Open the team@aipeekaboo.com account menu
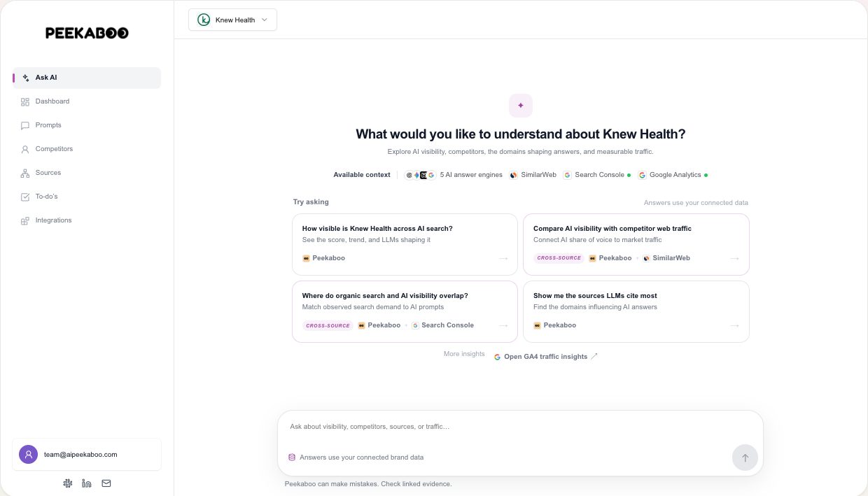868x496 pixels. pos(87,454)
